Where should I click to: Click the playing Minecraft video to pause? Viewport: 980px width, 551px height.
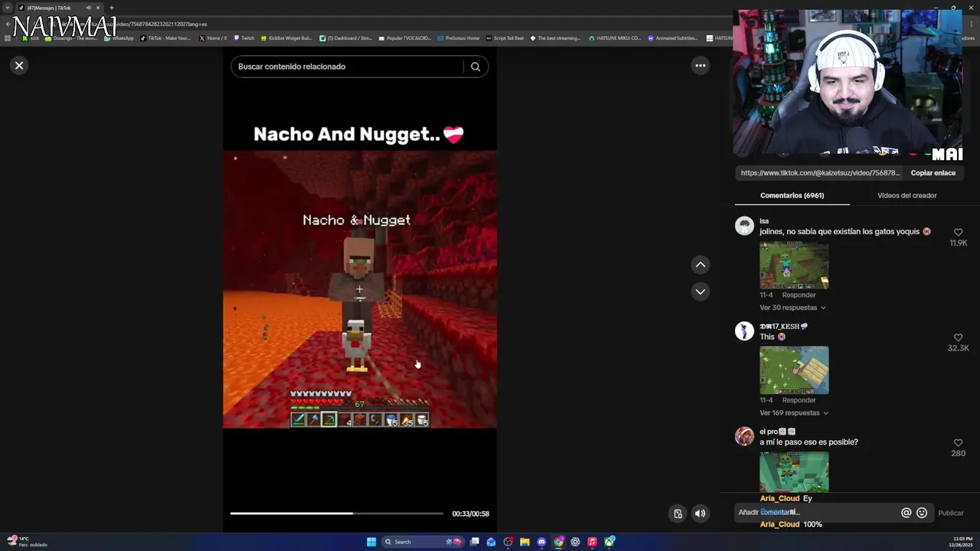click(x=360, y=289)
